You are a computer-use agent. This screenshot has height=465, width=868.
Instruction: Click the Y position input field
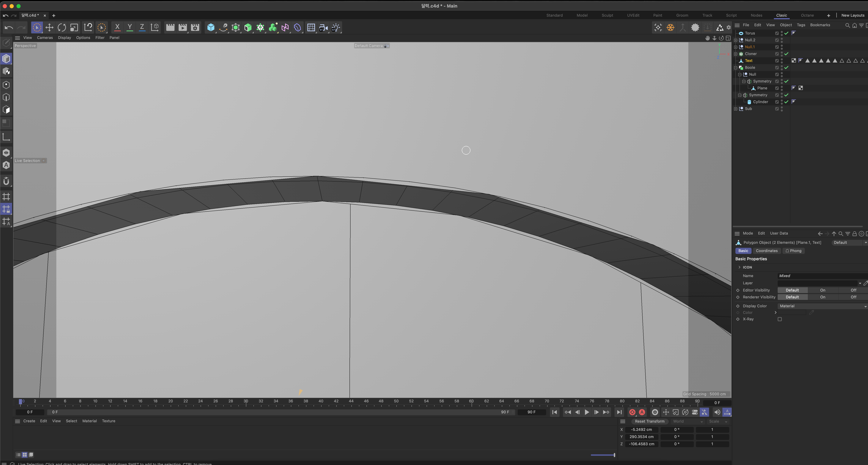tap(641, 437)
